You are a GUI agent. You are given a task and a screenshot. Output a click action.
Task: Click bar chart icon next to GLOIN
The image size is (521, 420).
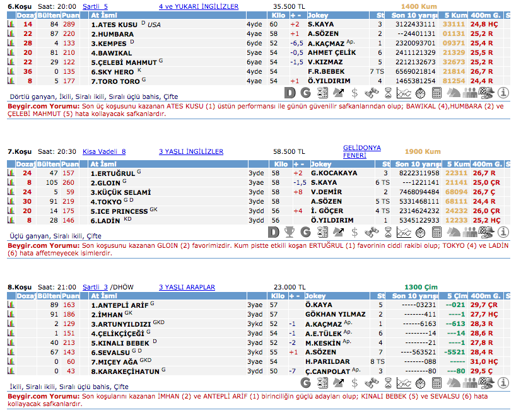tap(11, 182)
